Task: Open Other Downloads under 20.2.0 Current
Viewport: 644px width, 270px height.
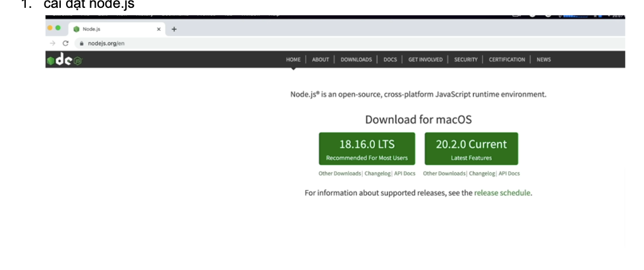Action: 444,174
